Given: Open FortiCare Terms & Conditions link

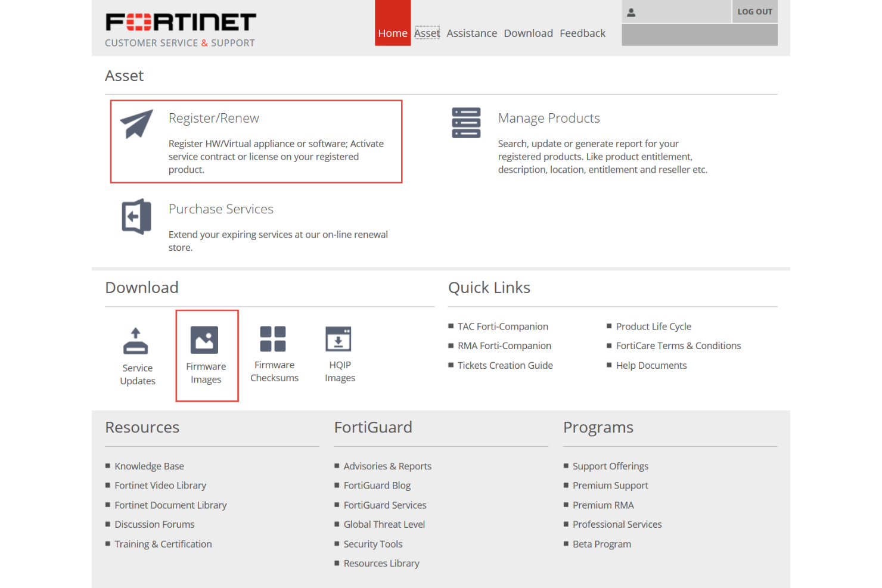Looking at the screenshot, I should [679, 346].
